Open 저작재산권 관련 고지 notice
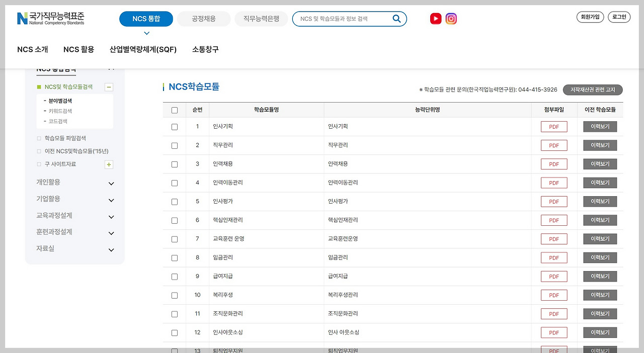This screenshot has height=353, width=644. click(x=593, y=90)
